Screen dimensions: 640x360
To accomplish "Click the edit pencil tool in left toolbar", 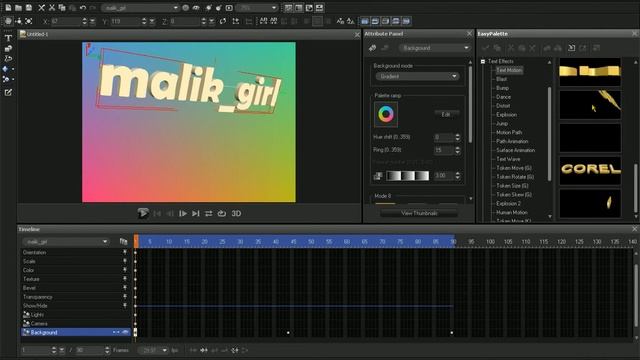I will pos(8,93).
